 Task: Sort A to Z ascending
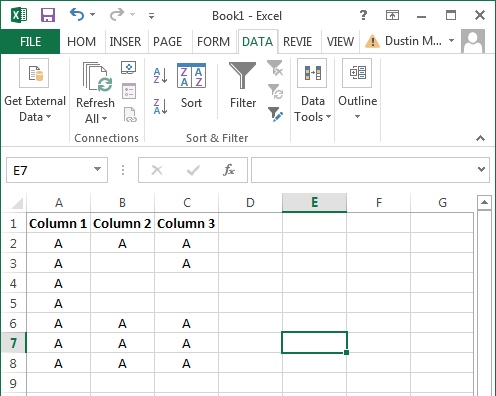click(160, 75)
